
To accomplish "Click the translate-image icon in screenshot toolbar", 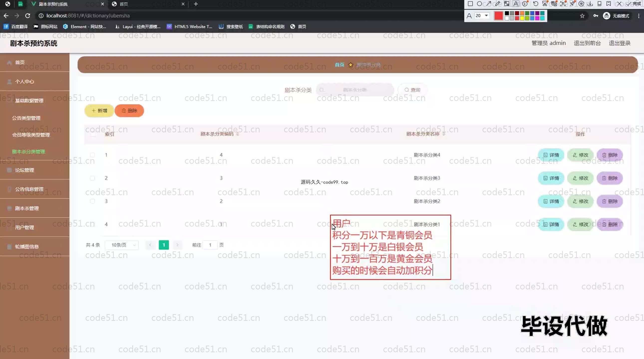I will coord(554,4).
